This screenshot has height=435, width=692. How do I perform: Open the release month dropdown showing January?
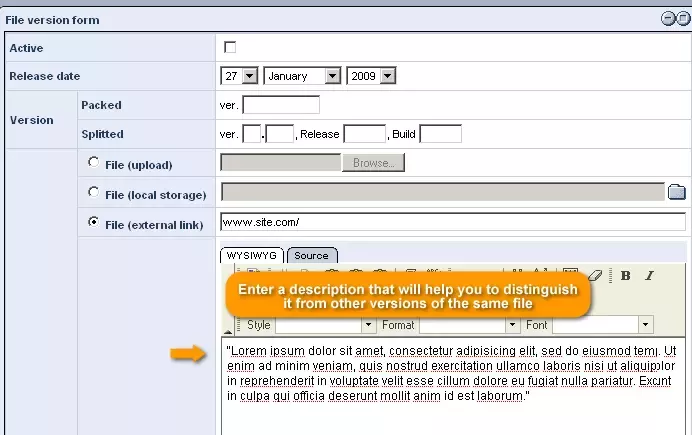coord(302,76)
